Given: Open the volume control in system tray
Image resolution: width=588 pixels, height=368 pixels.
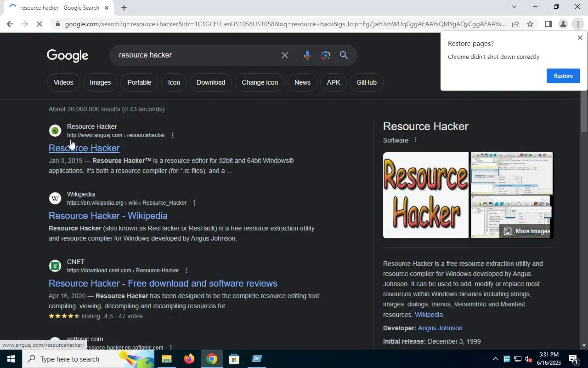Looking at the screenshot, I should tap(529, 359).
